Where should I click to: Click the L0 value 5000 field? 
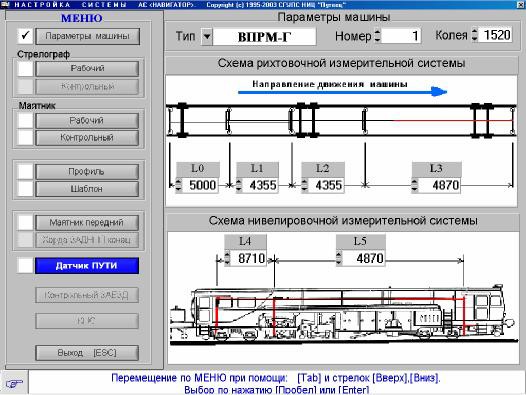(x=200, y=185)
